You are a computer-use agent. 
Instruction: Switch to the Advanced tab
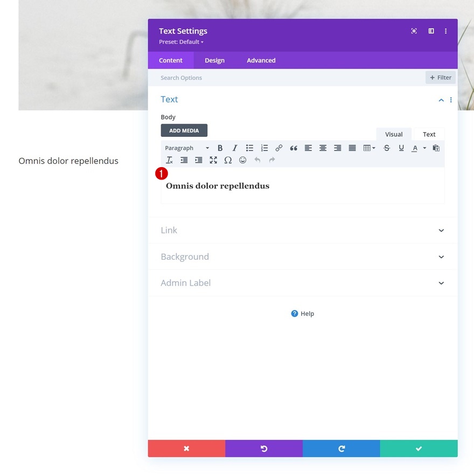coord(261,60)
